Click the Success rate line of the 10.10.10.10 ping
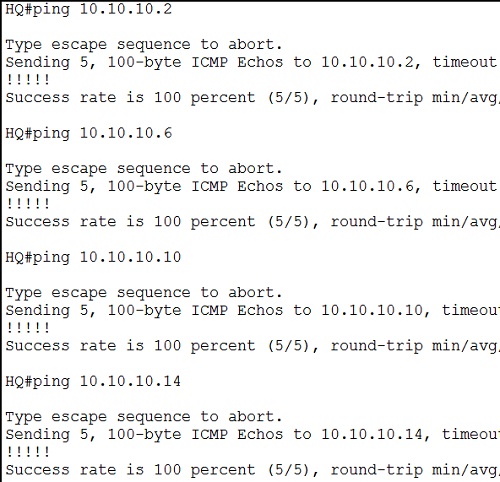 click(x=252, y=346)
